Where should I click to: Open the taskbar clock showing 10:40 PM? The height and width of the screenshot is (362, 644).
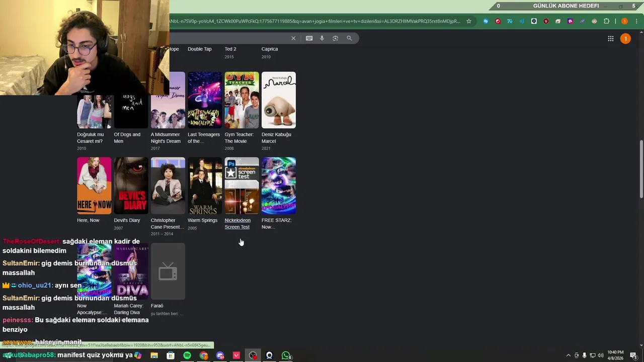click(615, 355)
